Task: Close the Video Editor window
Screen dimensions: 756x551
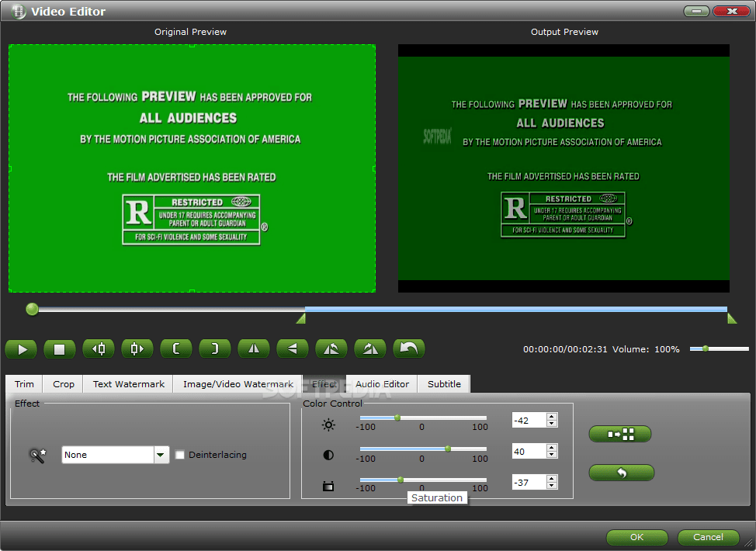Action: pos(731,11)
